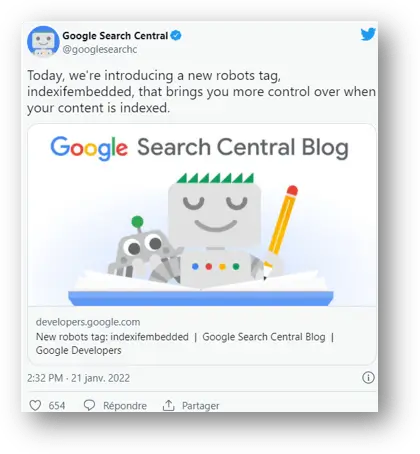Open the tweet info circle icon
The height and width of the screenshot is (454, 420).
click(368, 378)
